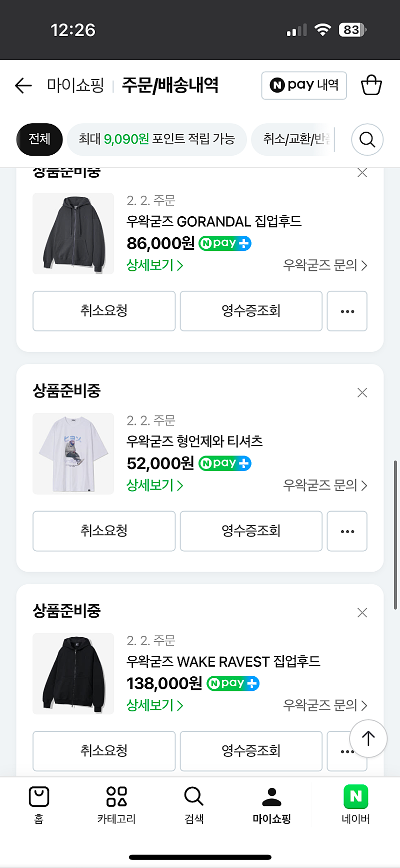Open the N pay 내역 page
The image size is (400, 868).
[304, 86]
